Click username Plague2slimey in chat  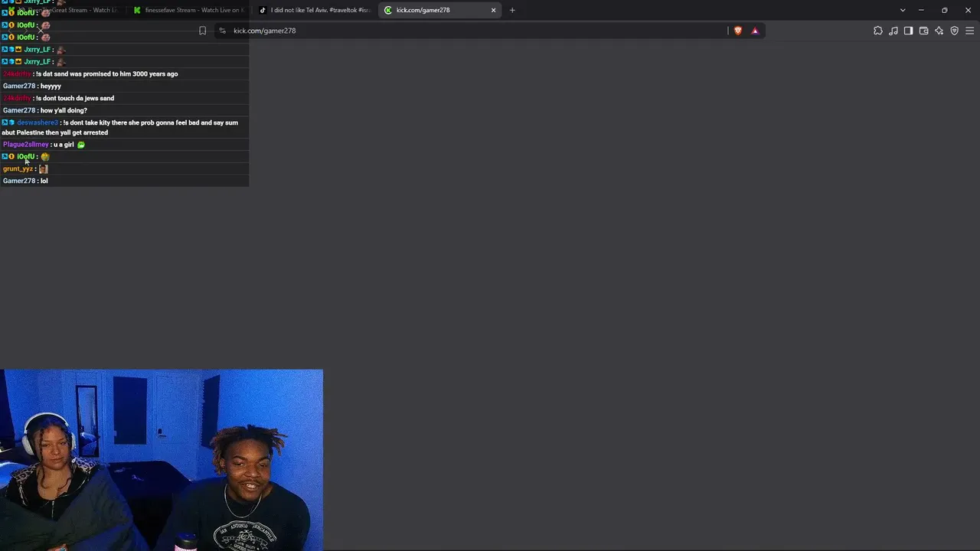click(26, 145)
